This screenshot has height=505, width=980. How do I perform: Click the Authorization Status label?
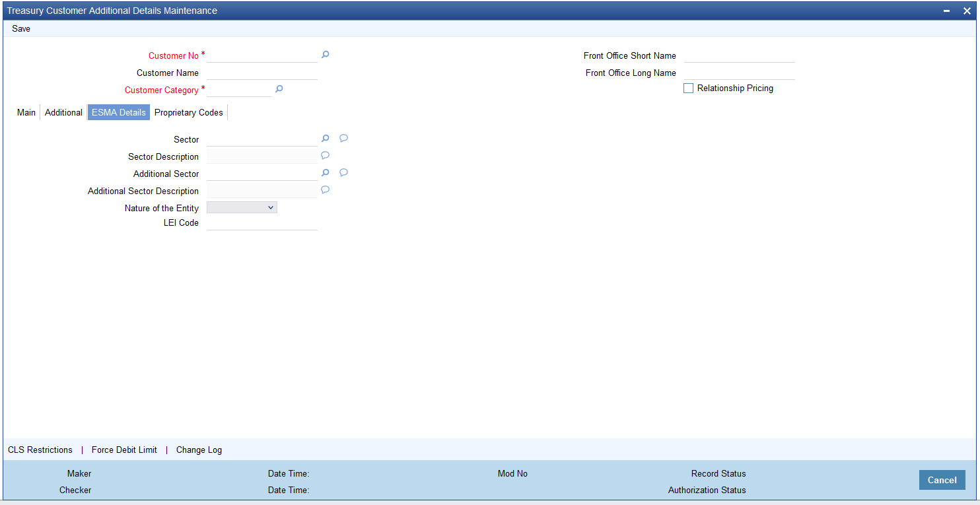pos(707,490)
